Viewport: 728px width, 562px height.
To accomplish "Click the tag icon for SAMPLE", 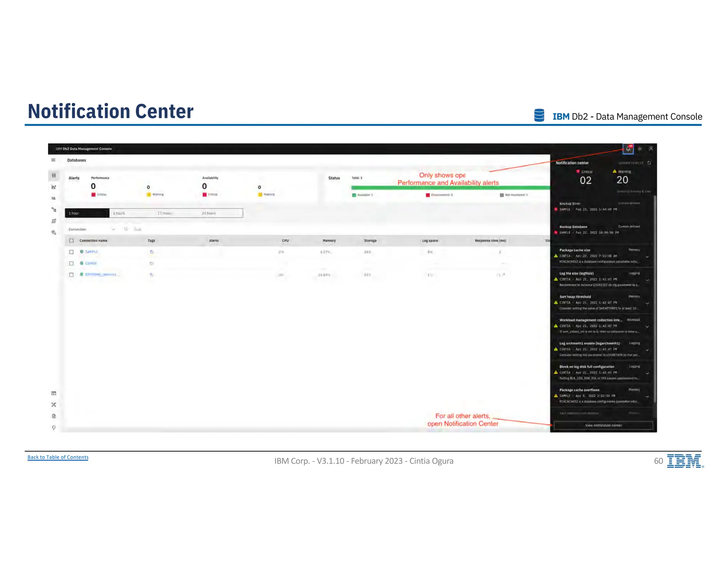I will click(152, 252).
